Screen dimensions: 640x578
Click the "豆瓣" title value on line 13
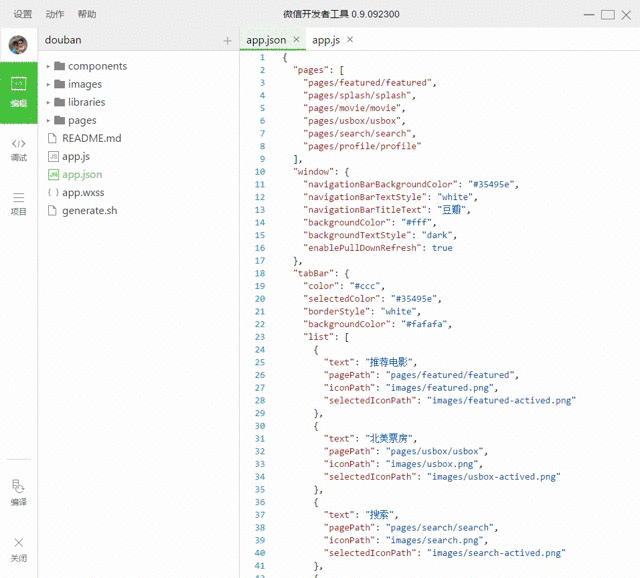[x=451, y=209]
